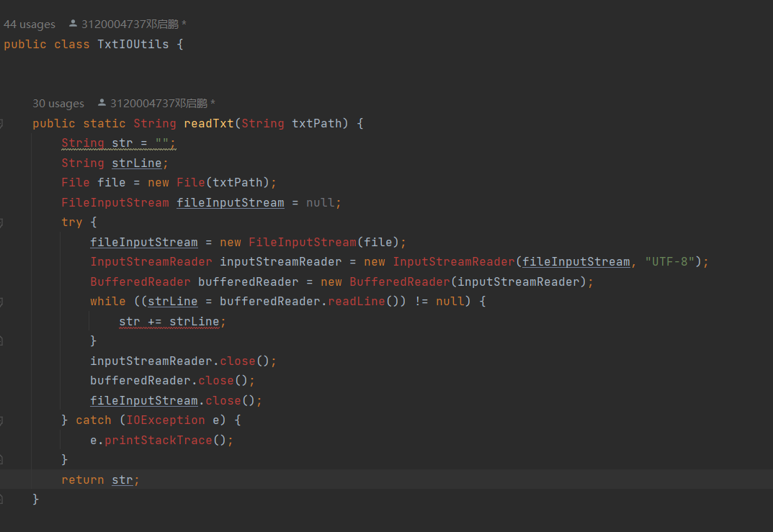Click the TxtIOUtils class name
This screenshot has height=532, width=773.
133,45
